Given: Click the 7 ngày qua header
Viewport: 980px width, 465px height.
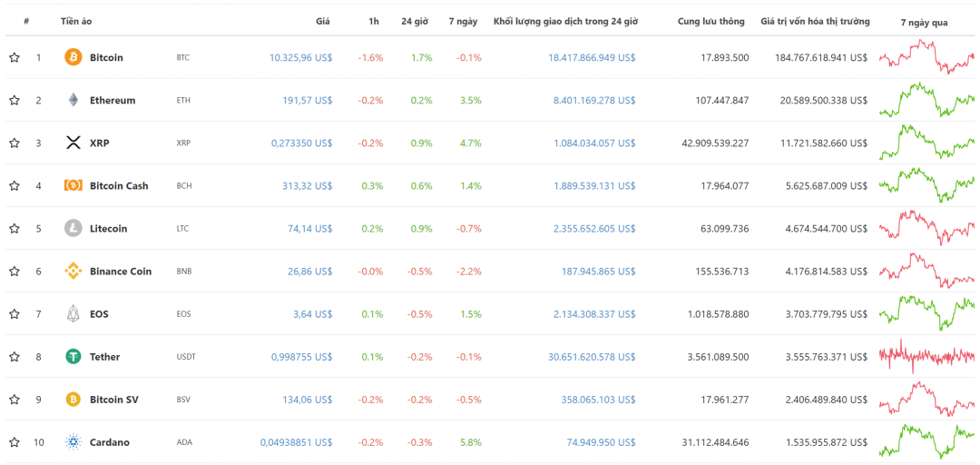Looking at the screenshot, I should (x=924, y=23).
